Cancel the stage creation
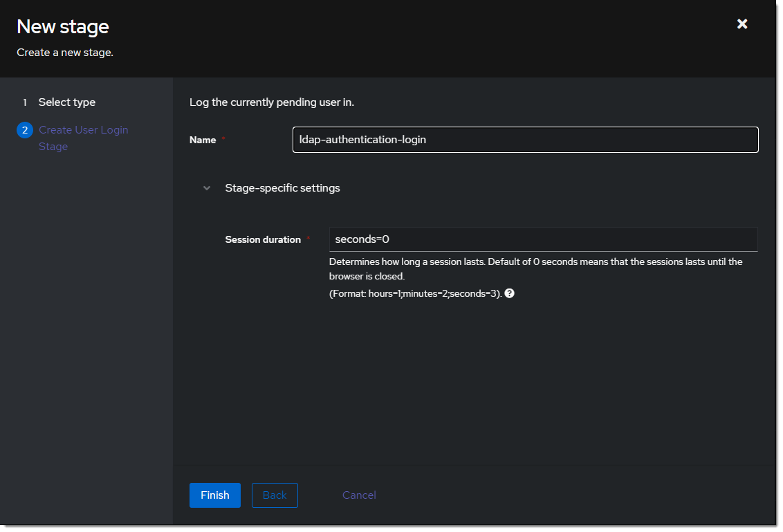 [359, 495]
